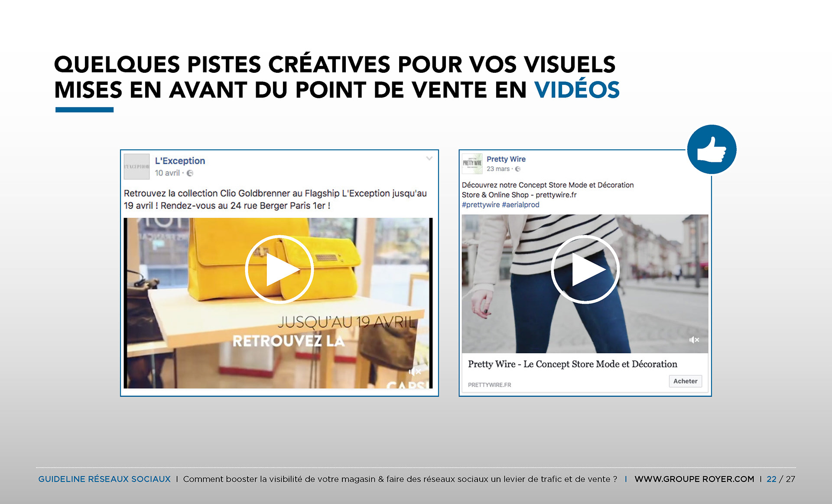Play the L'Exception yellow bag video

279,269
